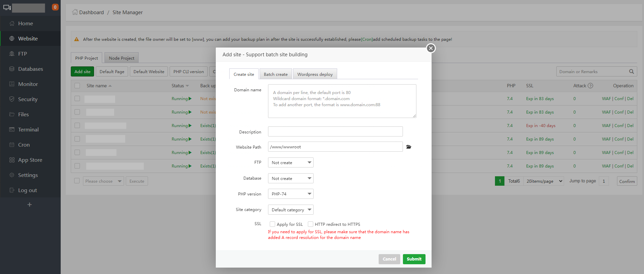Click the FTP sidebar icon
The height and width of the screenshot is (274, 644).
(12, 54)
